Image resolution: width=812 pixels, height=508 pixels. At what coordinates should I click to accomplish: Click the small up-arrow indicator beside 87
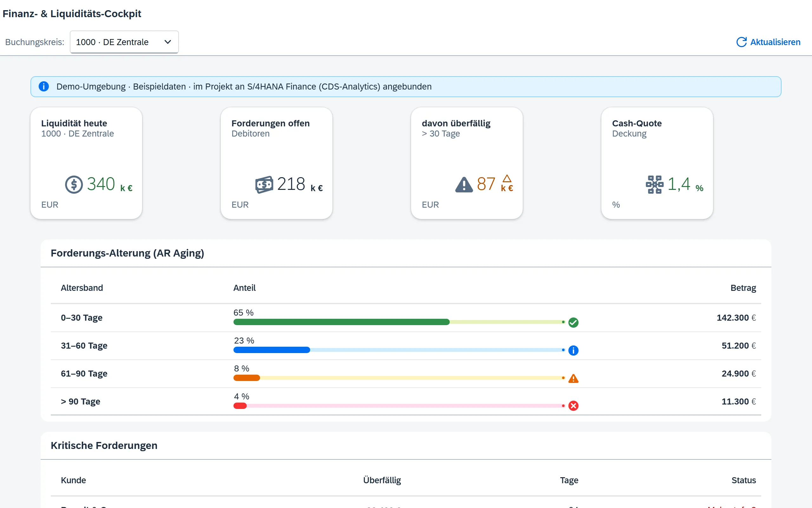[x=507, y=178]
